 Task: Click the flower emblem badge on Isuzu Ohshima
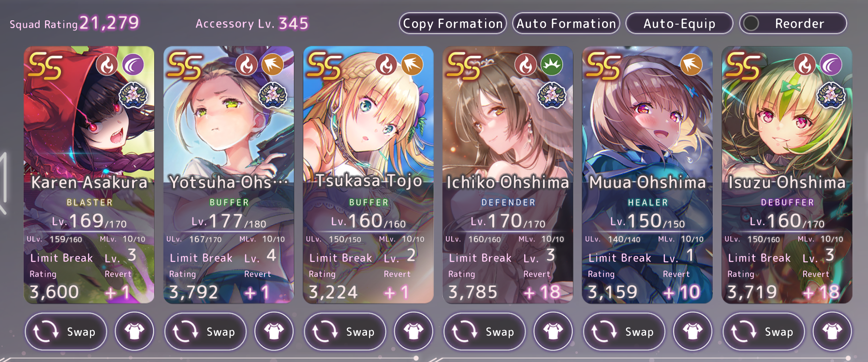(x=831, y=95)
